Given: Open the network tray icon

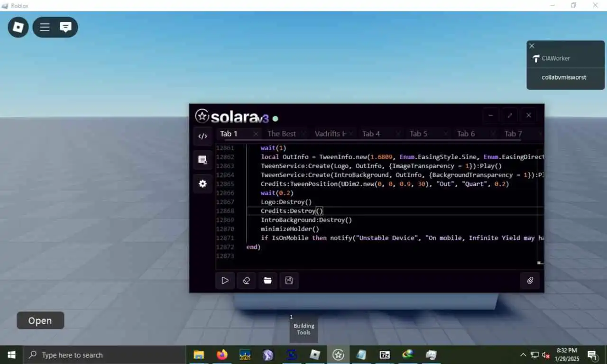Looking at the screenshot, I should pyautogui.click(x=534, y=355).
